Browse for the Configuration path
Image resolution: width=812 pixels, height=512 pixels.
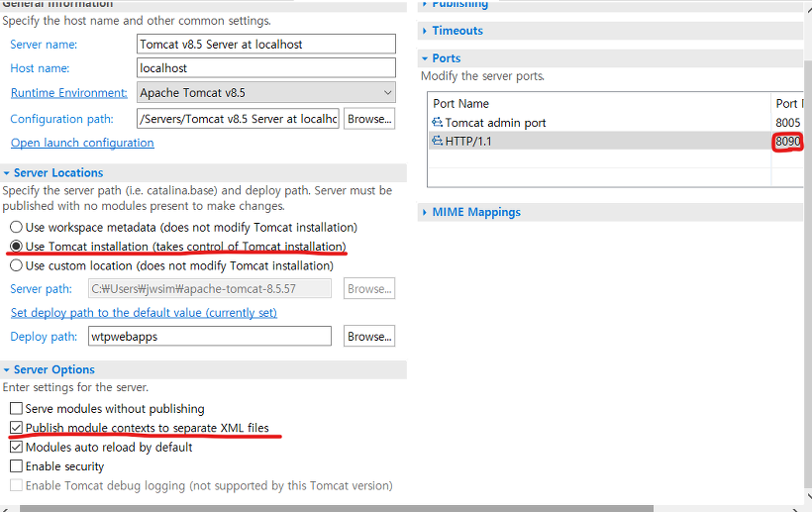[369, 119]
